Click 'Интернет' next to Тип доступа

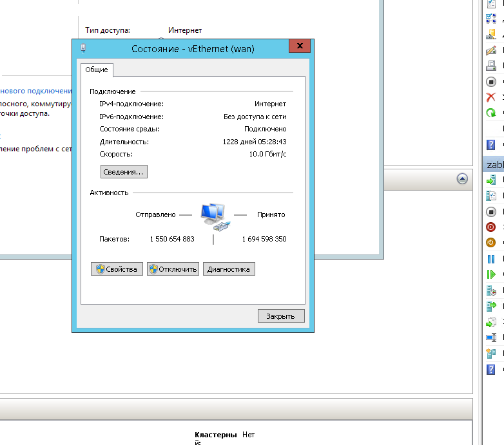click(185, 30)
